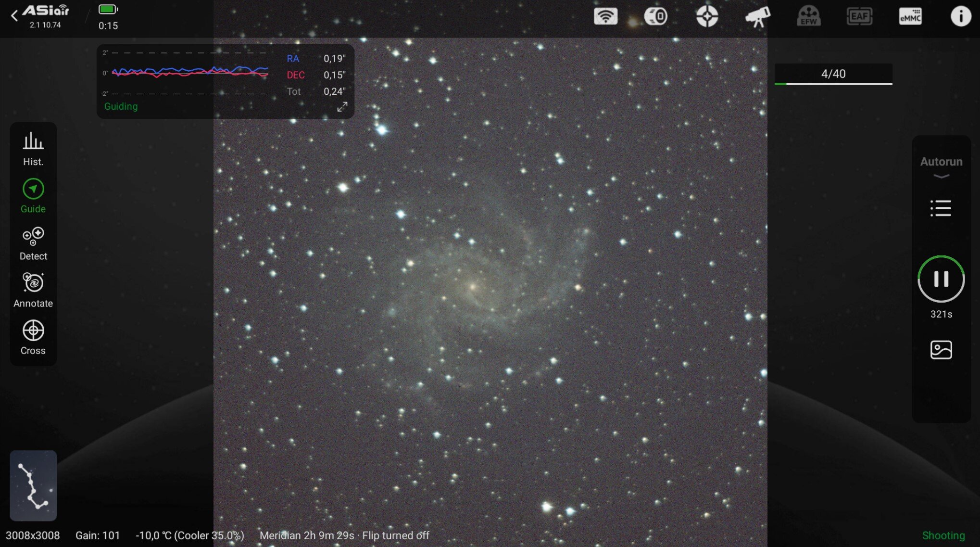The height and width of the screenshot is (547, 980).
Task: Run Detect stars tool
Action: coord(33,243)
